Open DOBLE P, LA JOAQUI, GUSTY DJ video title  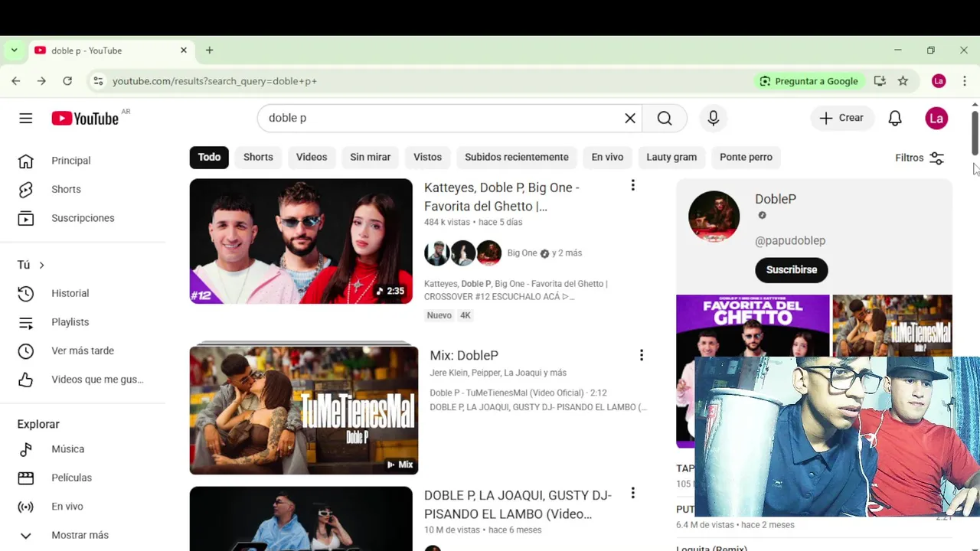tap(518, 504)
